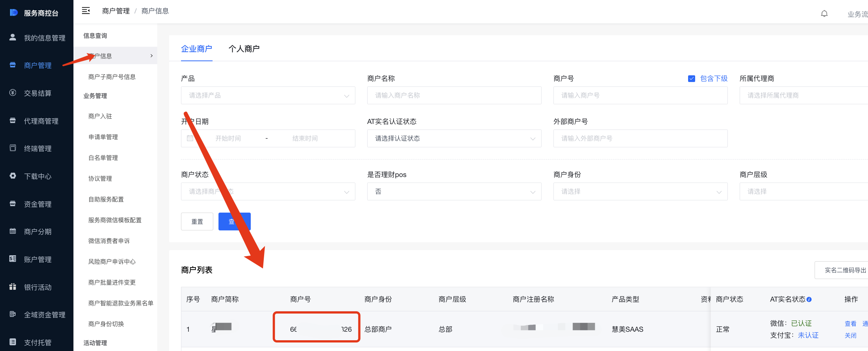Click the 实名二维码导出 button
Viewport: 868px width, 351px height.
coord(841,270)
